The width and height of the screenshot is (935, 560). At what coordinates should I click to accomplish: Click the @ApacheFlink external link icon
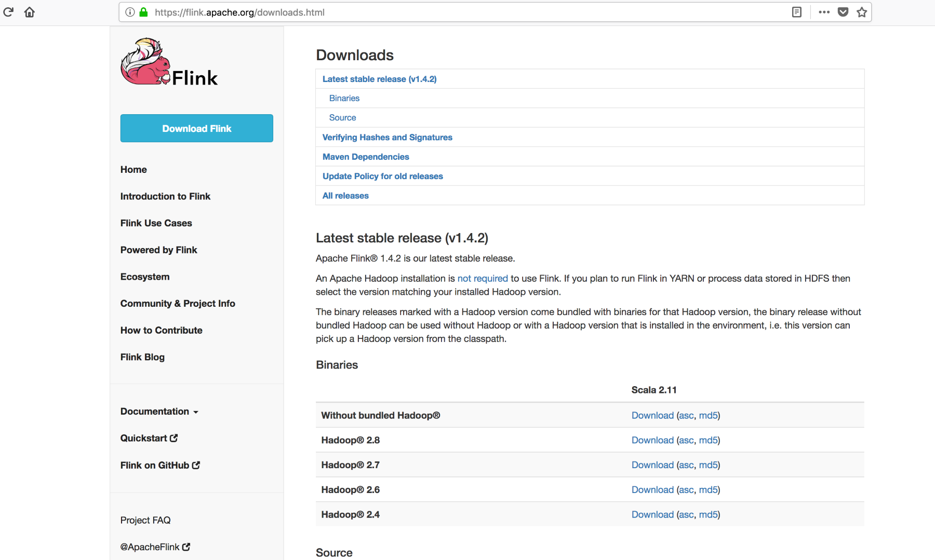(186, 547)
